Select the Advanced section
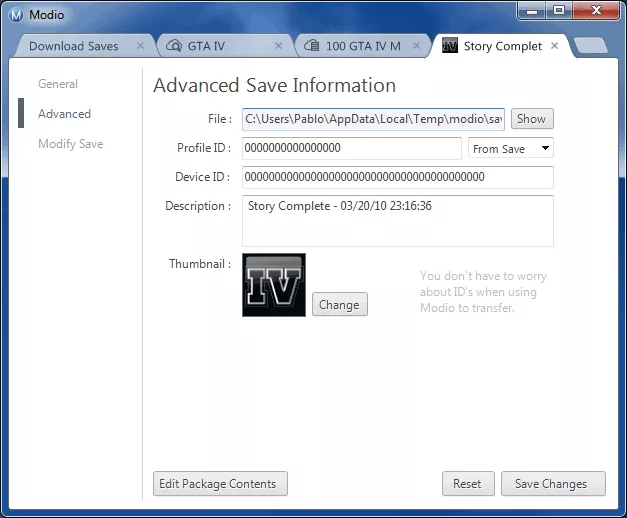Viewport: 627px width, 518px height. [64, 114]
